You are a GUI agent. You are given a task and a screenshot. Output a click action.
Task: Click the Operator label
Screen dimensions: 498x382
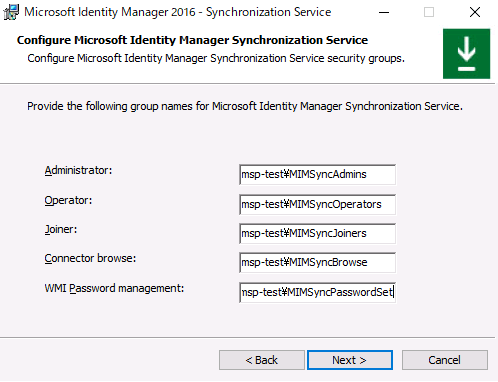point(68,200)
